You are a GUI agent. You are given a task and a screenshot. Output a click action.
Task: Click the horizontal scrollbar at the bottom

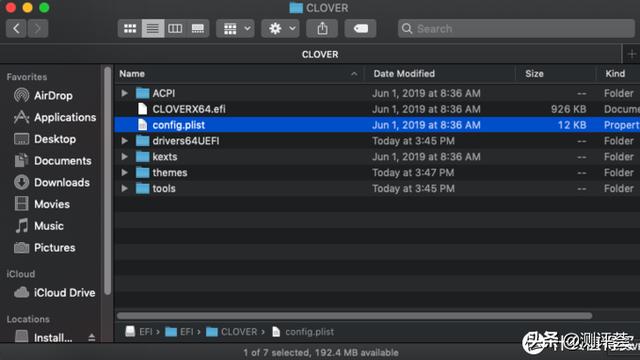[x=354, y=316]
